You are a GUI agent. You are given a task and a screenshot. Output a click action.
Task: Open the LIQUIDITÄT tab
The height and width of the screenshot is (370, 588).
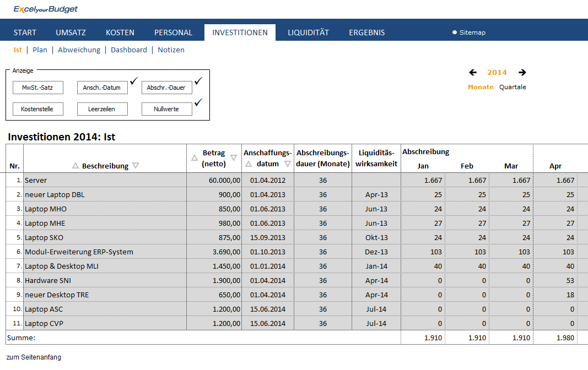coord(308,32)
